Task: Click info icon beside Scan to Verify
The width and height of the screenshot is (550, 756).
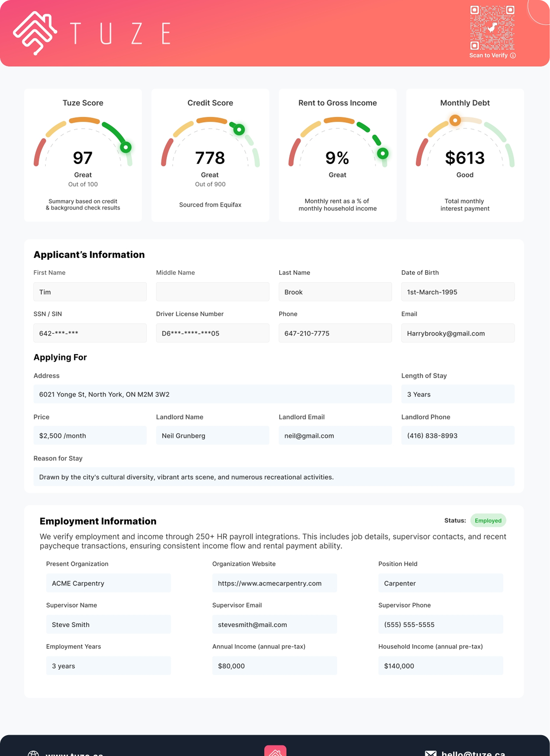Action: [x=513, y=56]
